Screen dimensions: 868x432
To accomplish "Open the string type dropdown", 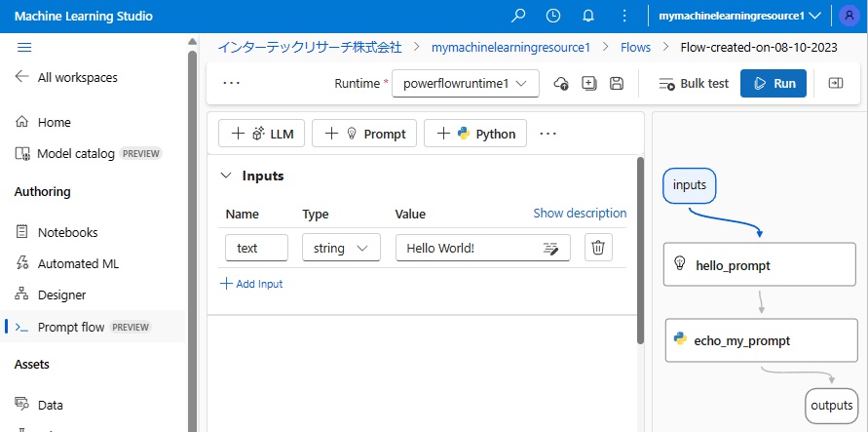I will [342, 248].
